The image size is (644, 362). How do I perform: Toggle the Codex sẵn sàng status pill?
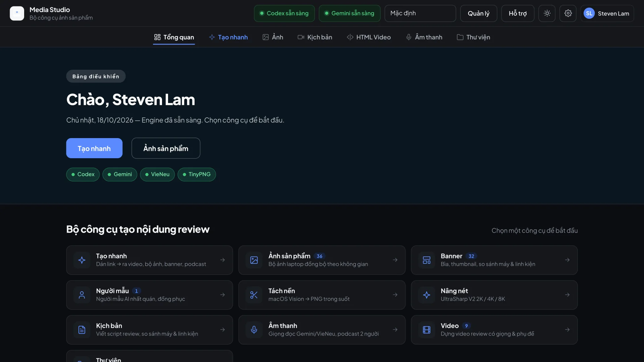(284, 13)
